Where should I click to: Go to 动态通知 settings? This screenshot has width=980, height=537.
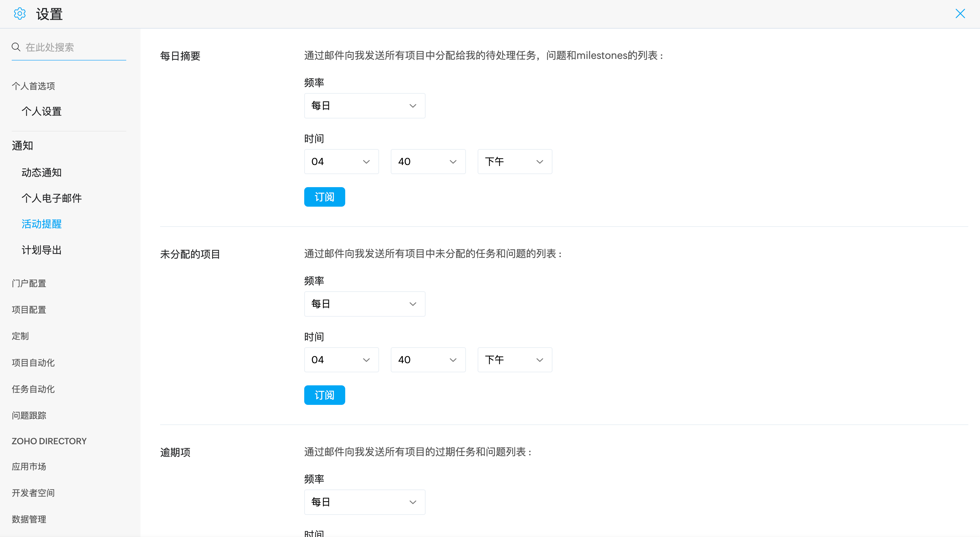(x=41, y=173)
